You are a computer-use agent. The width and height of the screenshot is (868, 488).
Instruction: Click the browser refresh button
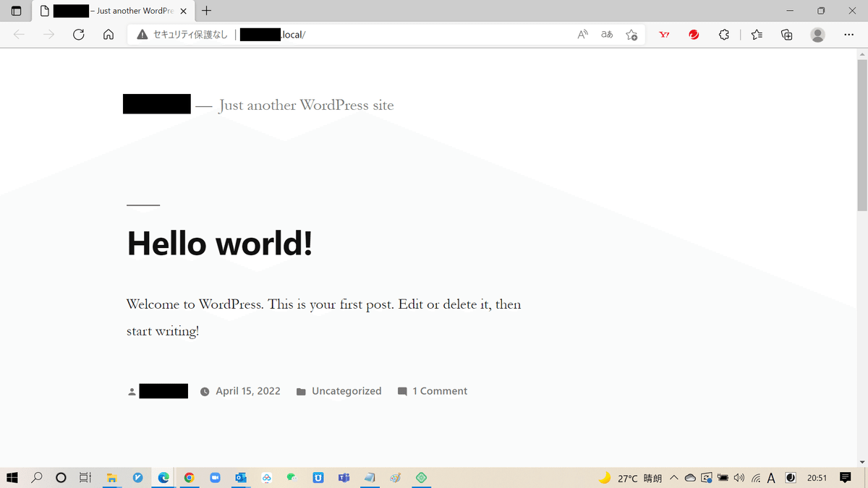(x=79, y=34)
